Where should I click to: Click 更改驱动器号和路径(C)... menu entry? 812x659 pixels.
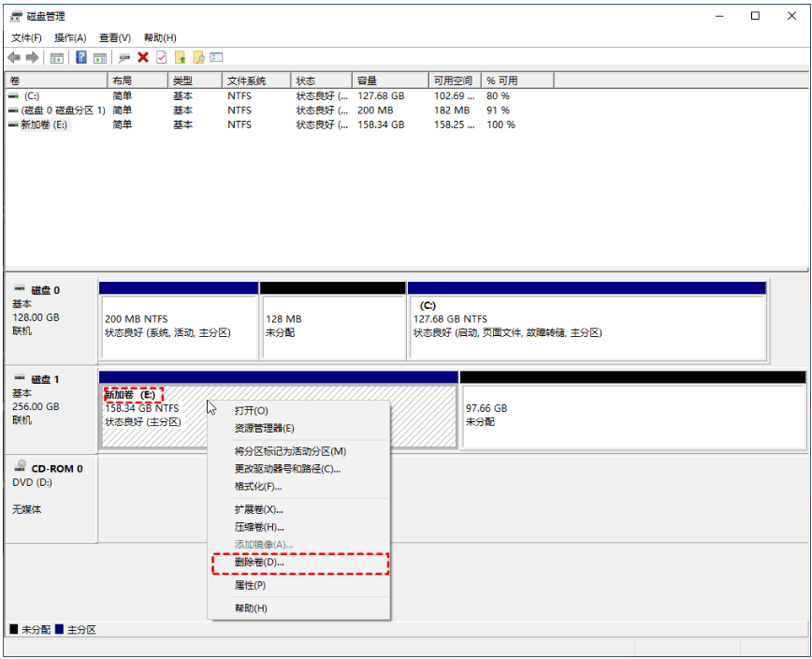click(x=287, y=469)
